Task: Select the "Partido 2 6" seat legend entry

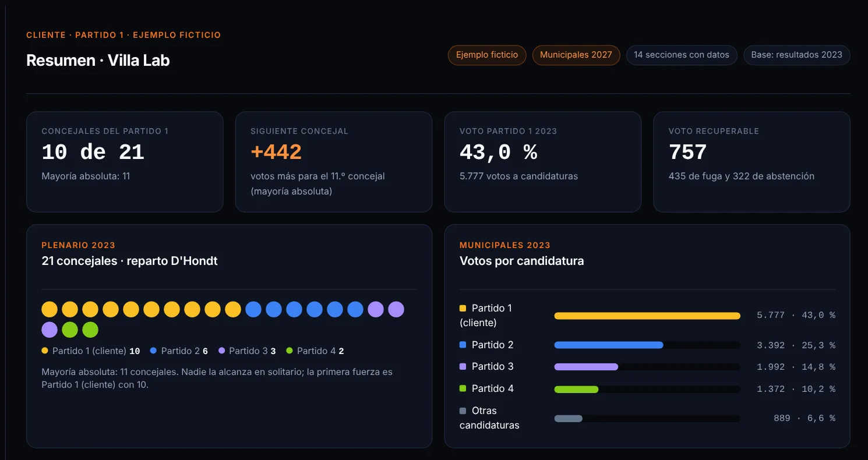Action: click(179, 351)
